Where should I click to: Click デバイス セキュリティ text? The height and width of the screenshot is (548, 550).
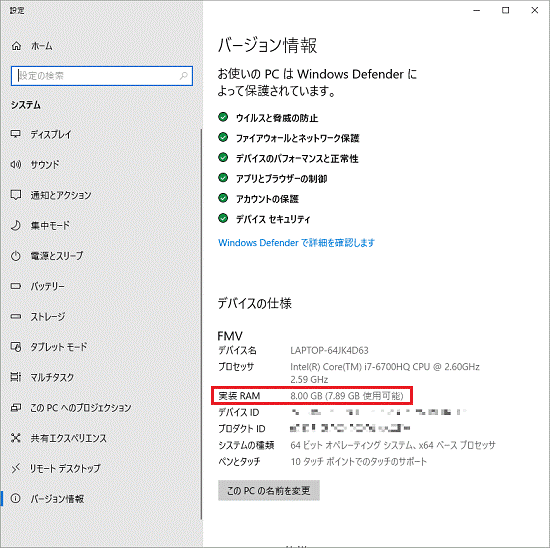pos(273,219)
